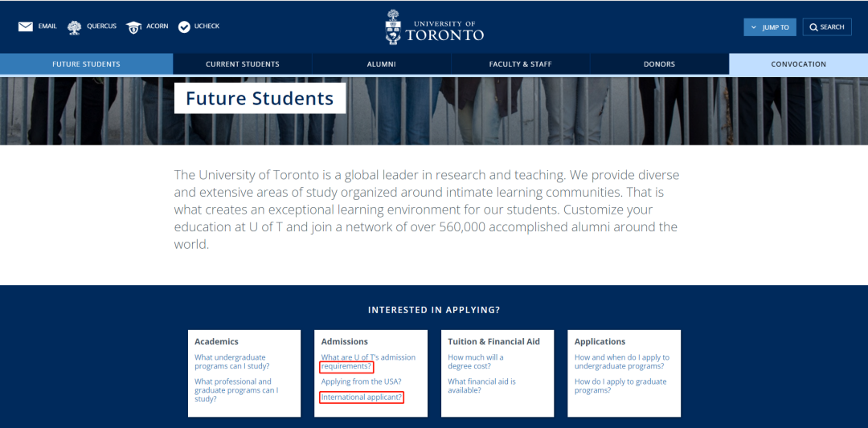
Task: Open U of T's admission requirements link
Action: (x=368, y=361)
